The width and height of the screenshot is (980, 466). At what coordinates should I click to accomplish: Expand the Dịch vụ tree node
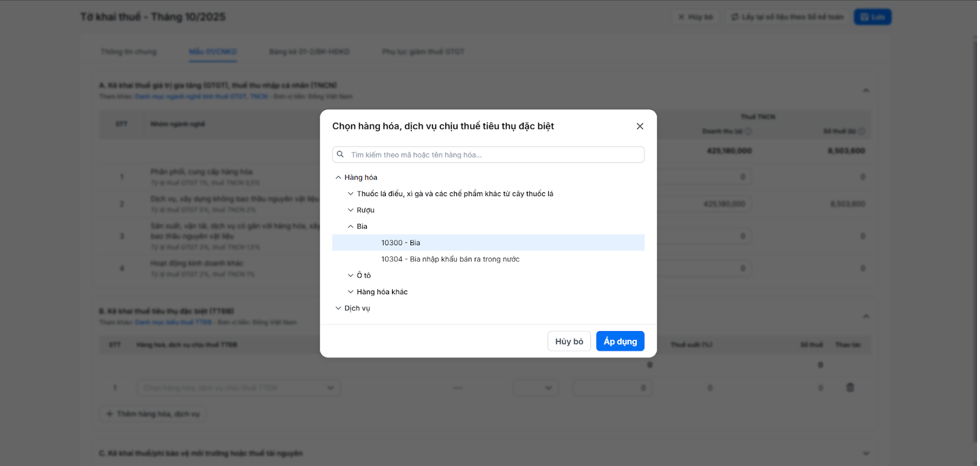point(338,308)
